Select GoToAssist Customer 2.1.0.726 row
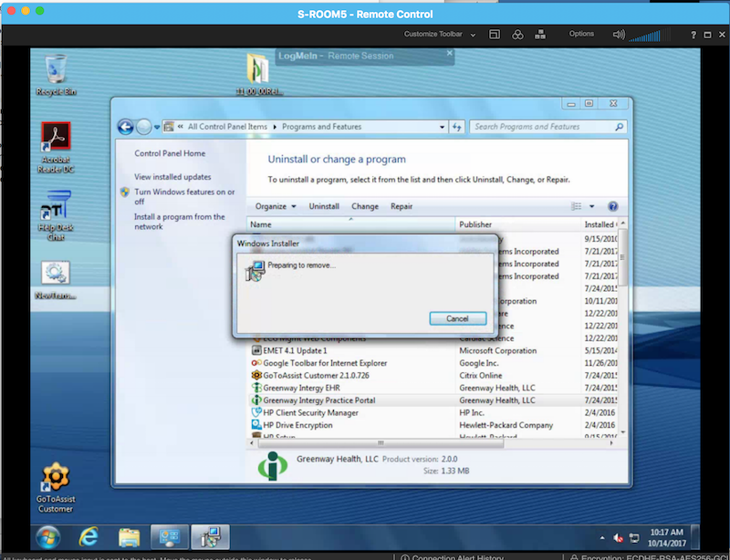730x560 pixels. coord(434,375)
